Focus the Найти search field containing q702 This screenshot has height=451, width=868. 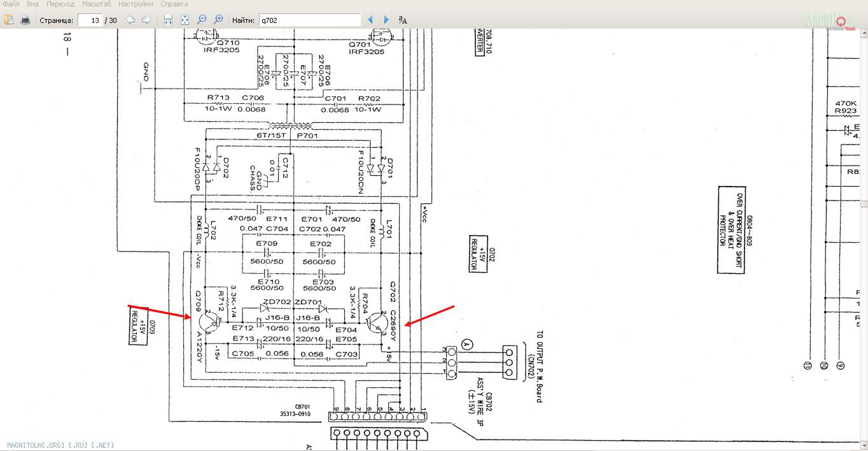coord(309,20)
